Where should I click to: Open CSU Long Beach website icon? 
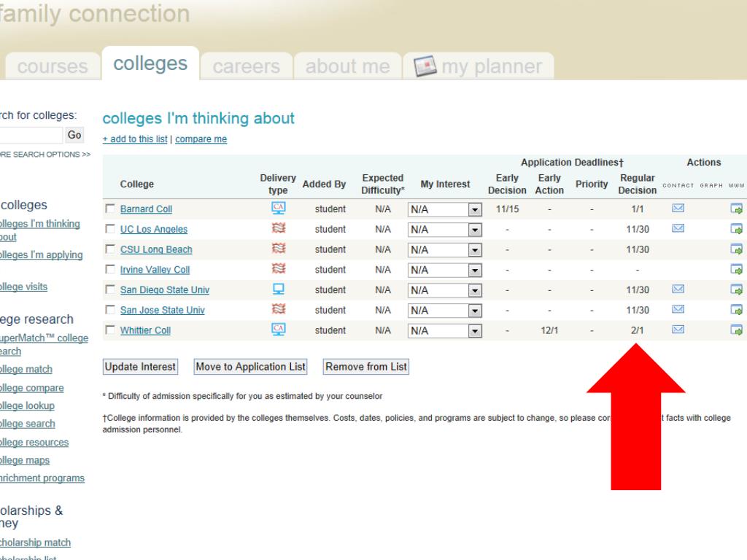tap(737, 249)
